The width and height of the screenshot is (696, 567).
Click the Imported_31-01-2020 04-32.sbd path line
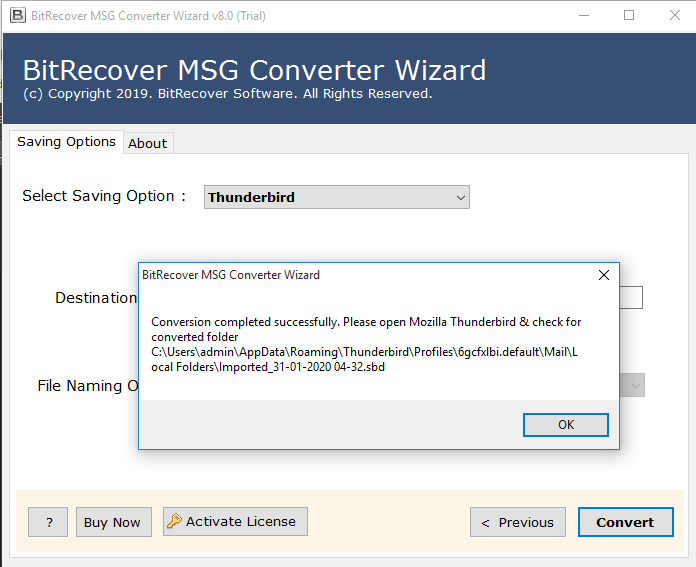pyautogui.click(x=268, y=367)
